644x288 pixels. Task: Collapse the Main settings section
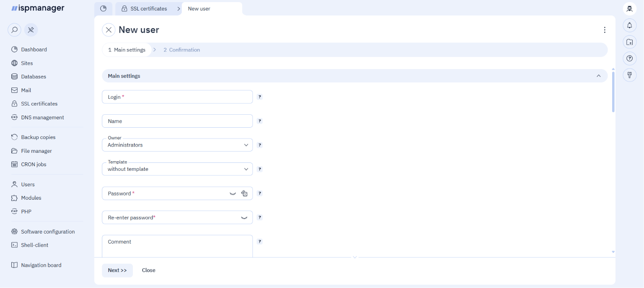coord(599,76)
